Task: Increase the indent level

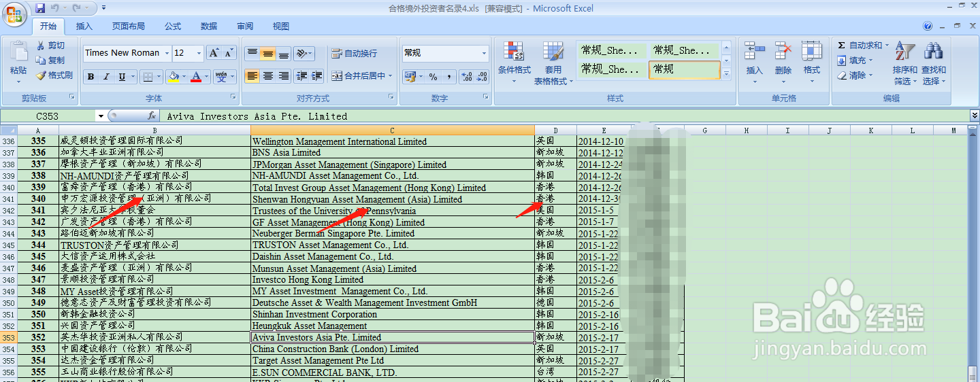Action: click(x=317, y=76)
